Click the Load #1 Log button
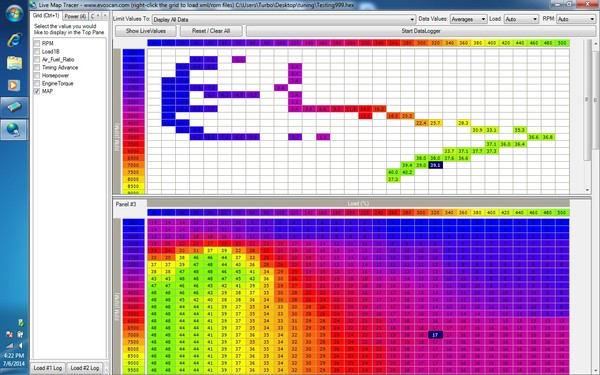Viewport: 600px width, 375px height. click(48, 368)
